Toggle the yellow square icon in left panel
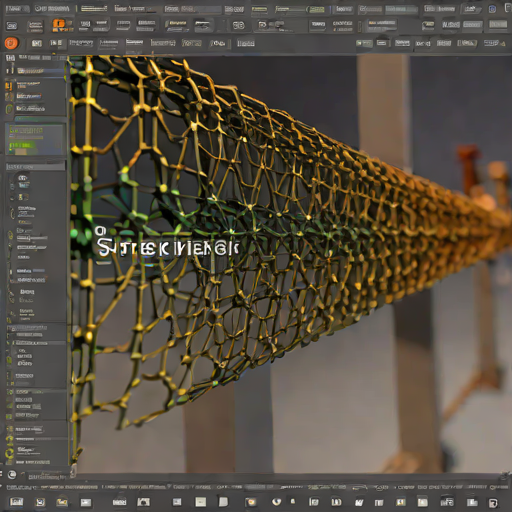 click(x=9, y=86)
